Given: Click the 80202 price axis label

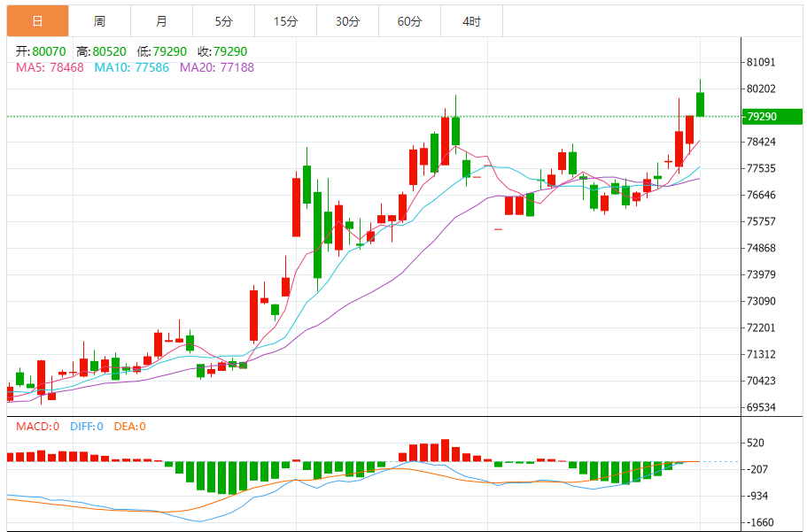Looking at the screenshot, I should point(761,89).
